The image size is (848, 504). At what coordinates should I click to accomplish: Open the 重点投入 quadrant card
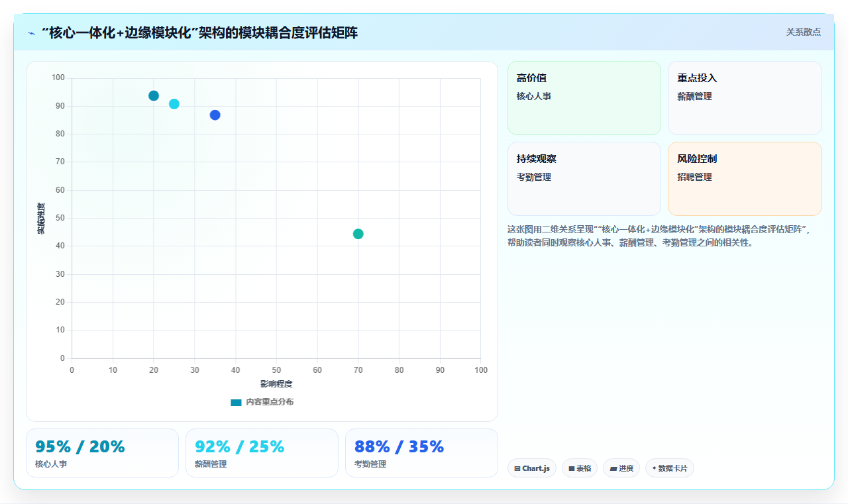pos(745,98)
